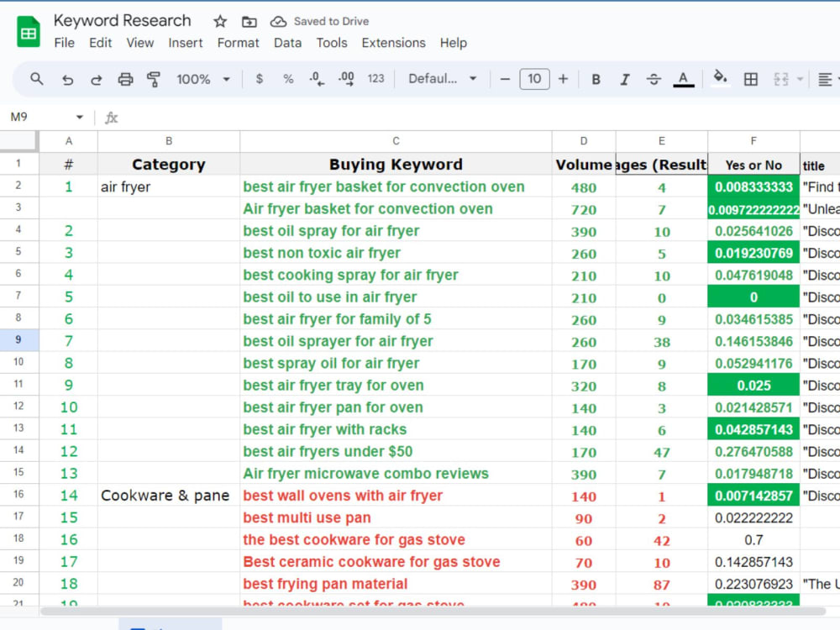Viewport: 840px width, 630px height.
Task: Select row 9 header
Action: 18,339
